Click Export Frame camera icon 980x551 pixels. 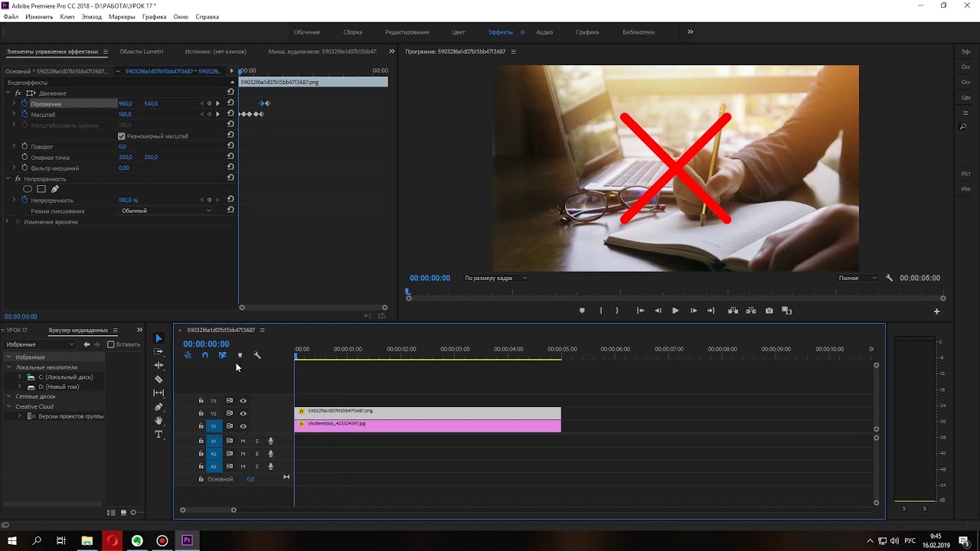(769, 311)
